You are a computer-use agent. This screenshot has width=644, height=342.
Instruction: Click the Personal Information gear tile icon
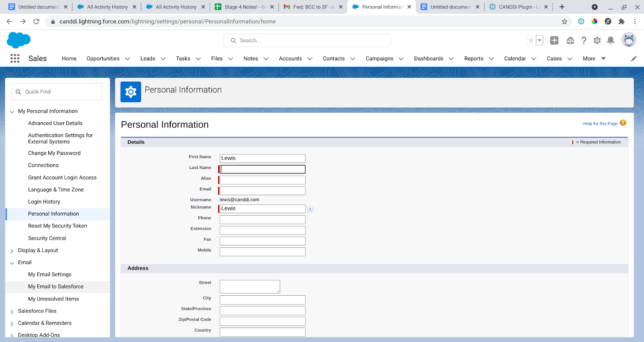[x=131, y=92]
